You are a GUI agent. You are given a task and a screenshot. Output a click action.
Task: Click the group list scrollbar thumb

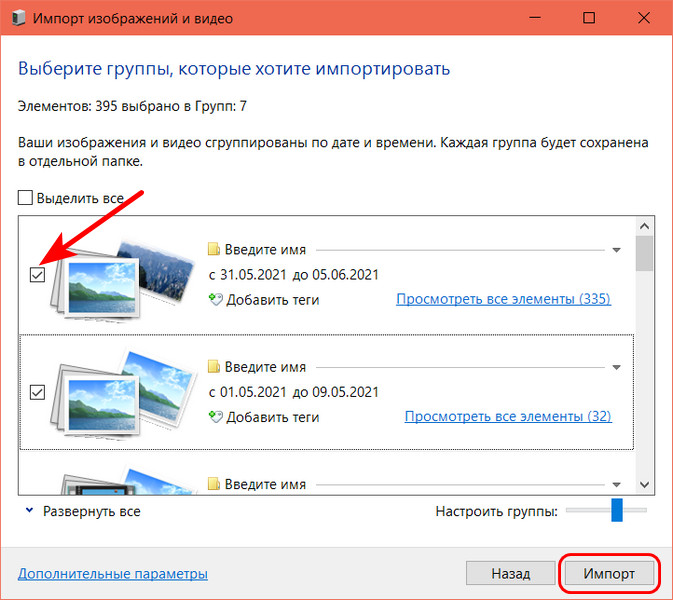[644, 253]
